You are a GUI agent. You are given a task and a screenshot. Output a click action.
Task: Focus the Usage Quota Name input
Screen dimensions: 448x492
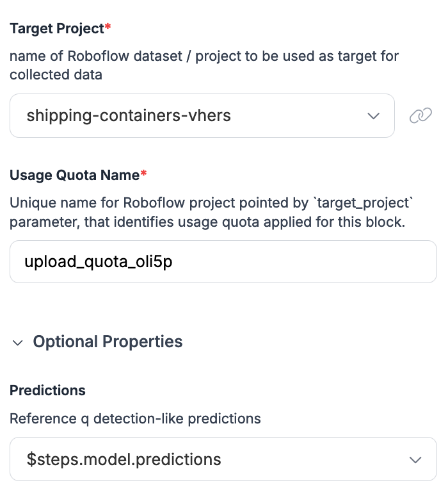pos(223,261)
